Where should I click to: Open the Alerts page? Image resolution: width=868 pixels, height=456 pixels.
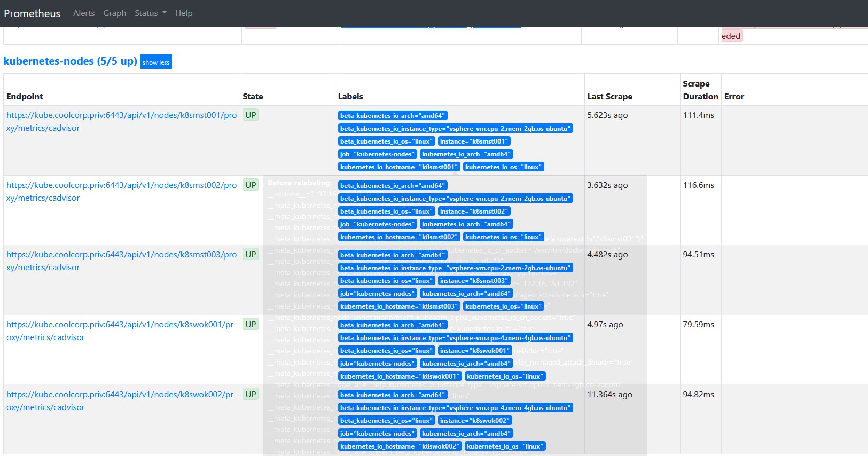pos(84,13)
